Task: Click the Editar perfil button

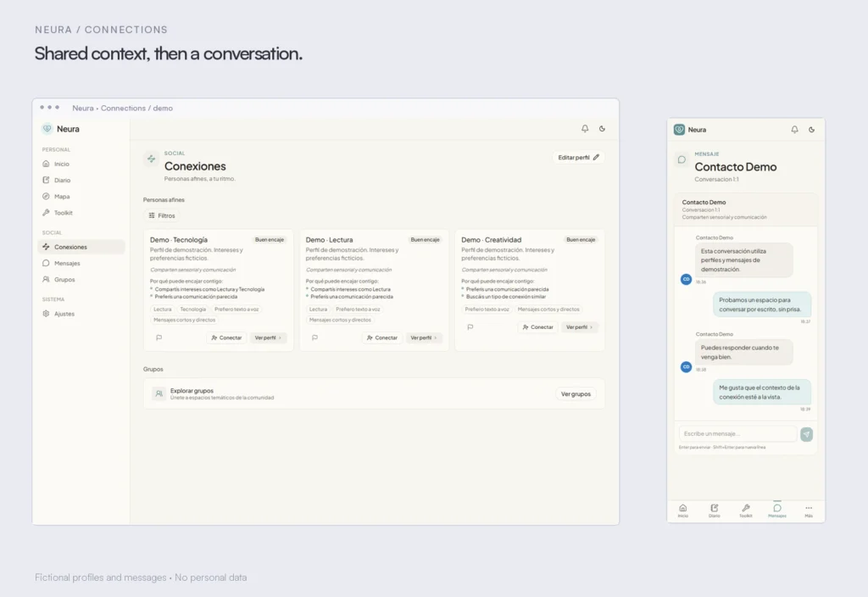Action: [x=578, y=157]
